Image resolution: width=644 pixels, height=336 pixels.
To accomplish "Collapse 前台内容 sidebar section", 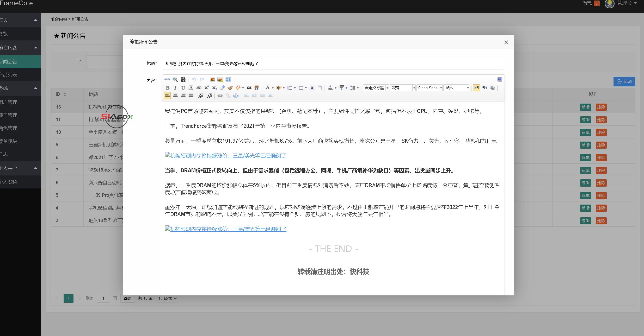I will click(36, 47).
